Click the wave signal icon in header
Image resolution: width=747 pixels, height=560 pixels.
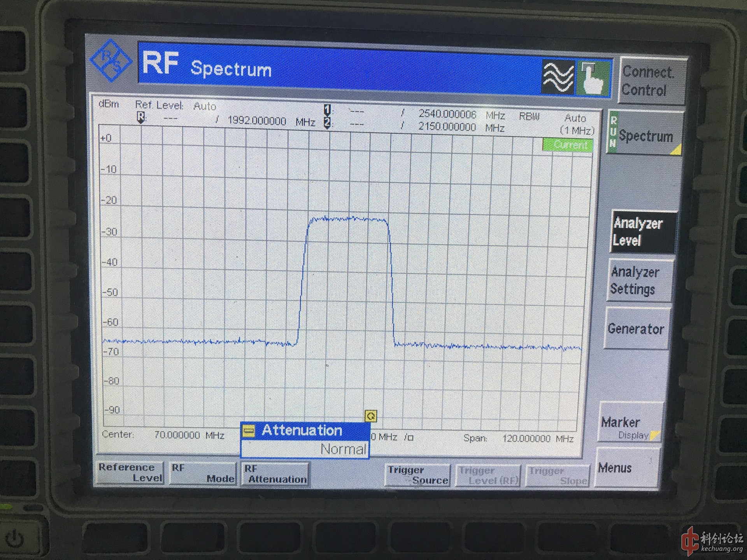tap(558, 78)
